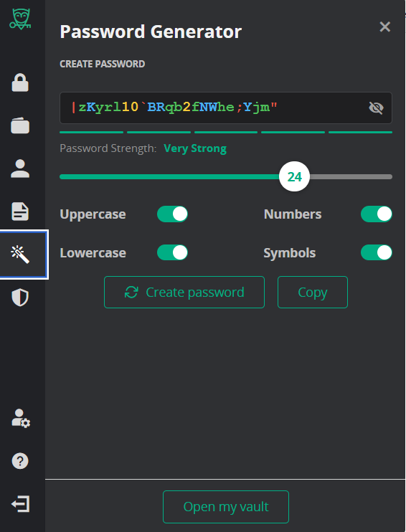Disable the Numbers toggle
406x532 pixels.
tap(377, 214)
